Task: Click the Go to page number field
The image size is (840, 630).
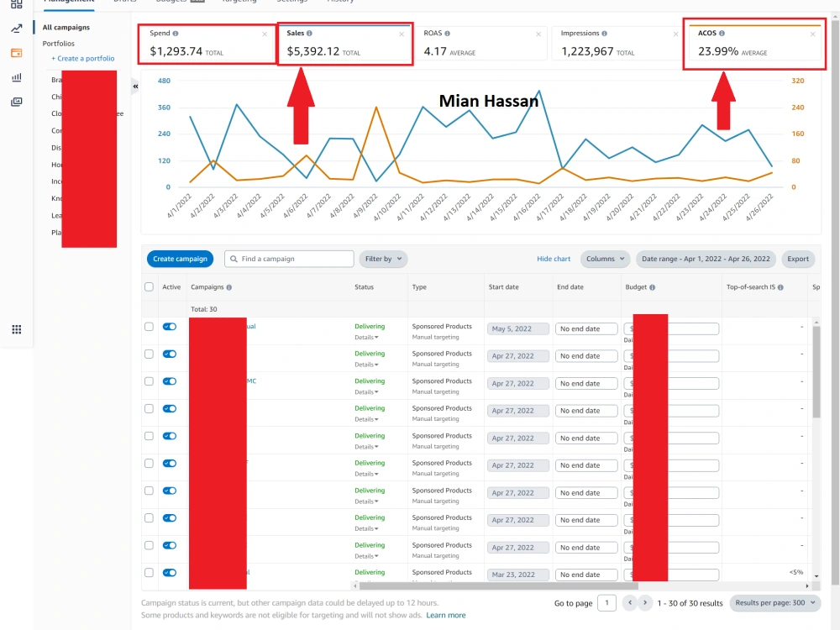Action: pyautogui.click(x=606, y=602)
